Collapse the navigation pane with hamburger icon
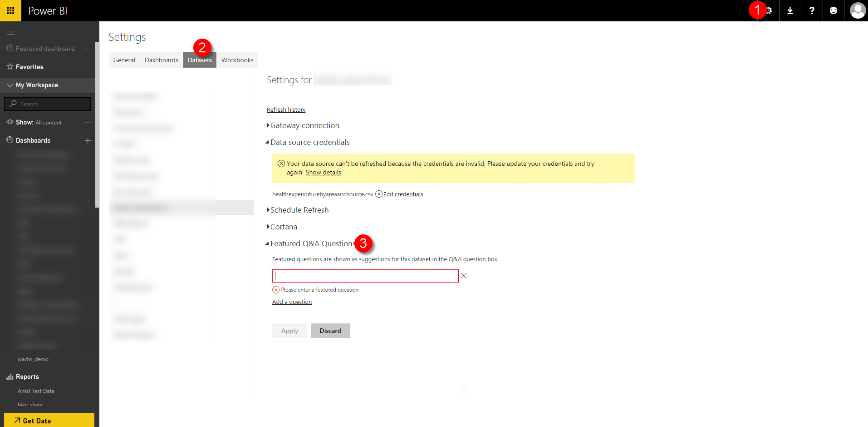This screenshot has width=868, height=427. [10, 33]
